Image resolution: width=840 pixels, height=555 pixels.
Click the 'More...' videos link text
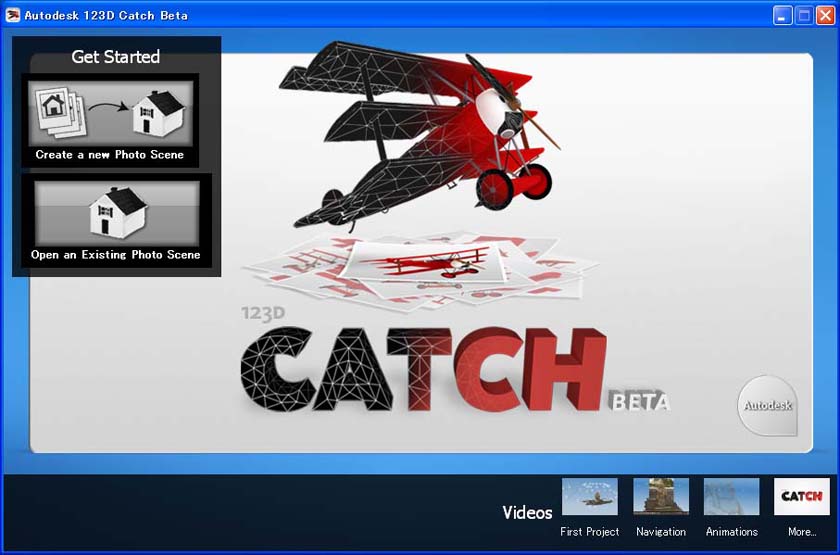pyautogui.click(x=802, y=532)
